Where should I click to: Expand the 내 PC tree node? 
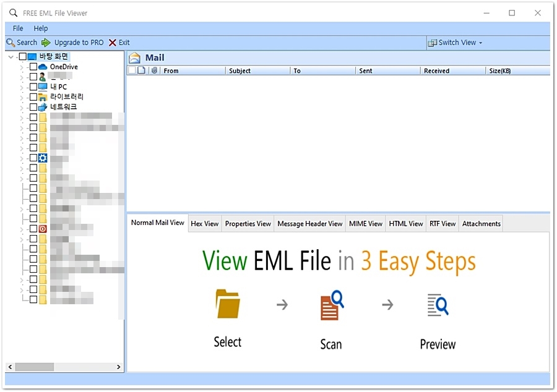(x=21, y=87)
